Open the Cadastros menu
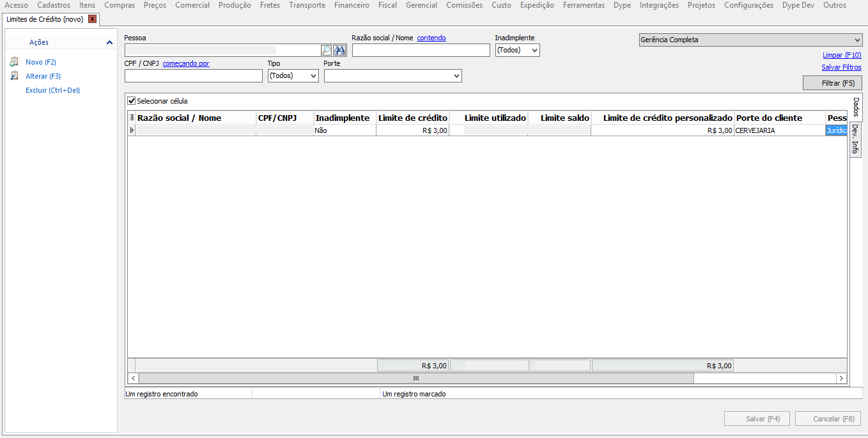 click(x=54, y=5)
